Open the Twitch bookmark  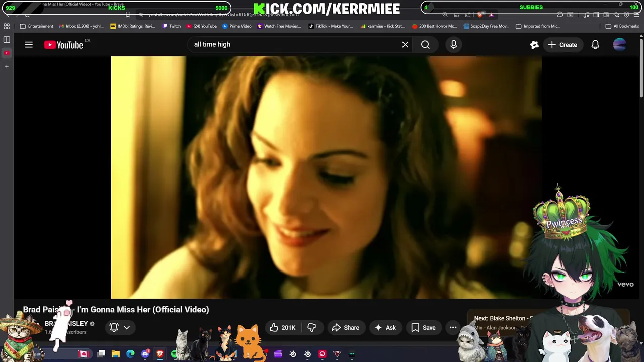tap(172, 26)
